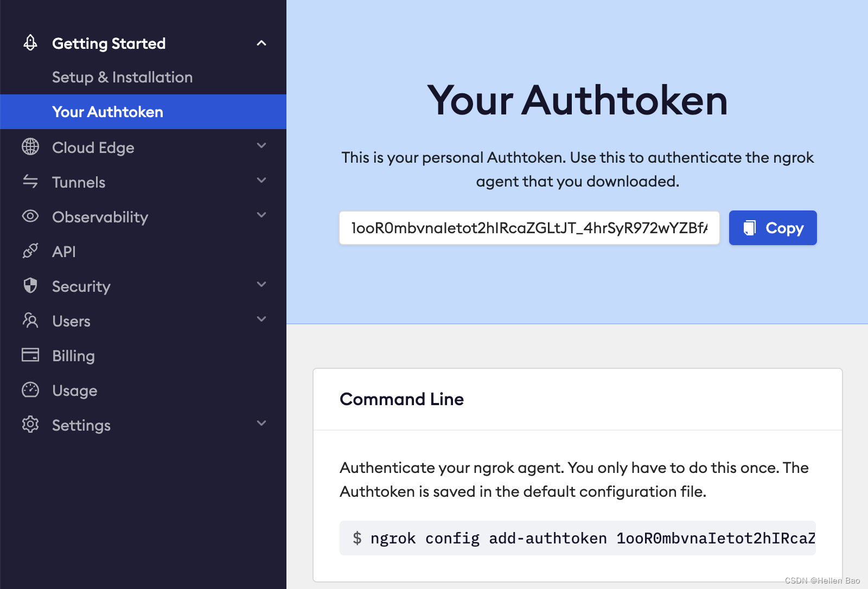Open the Tunnels menu label

tap(79, 182)
